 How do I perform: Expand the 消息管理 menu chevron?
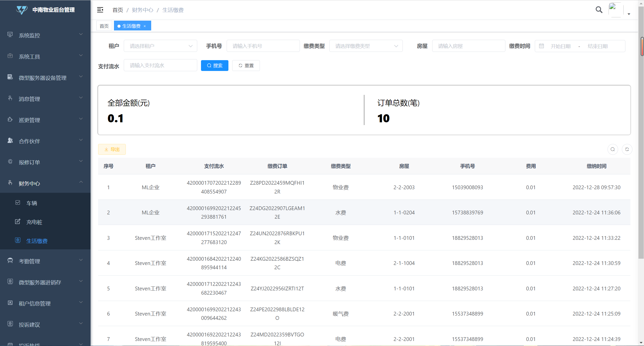tap(81, 98)
